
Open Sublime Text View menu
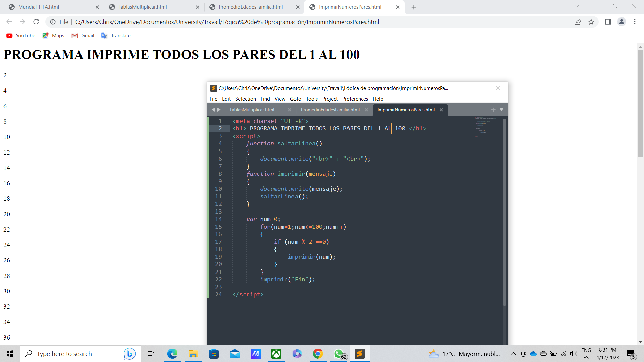[x=280, y=99]
